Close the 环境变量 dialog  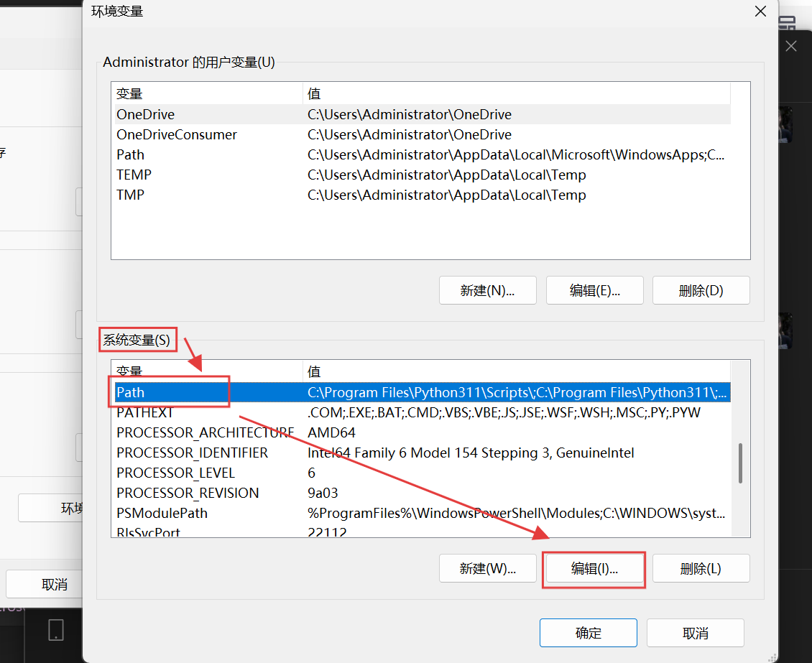[x=760, y=11]
